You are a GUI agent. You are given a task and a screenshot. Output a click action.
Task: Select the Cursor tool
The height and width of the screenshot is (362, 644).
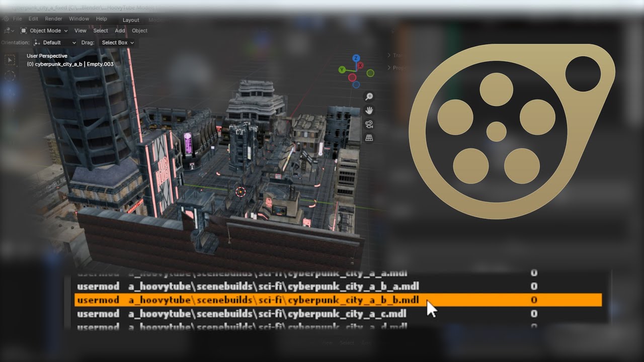pyautogui.click(x=10, y=76)
